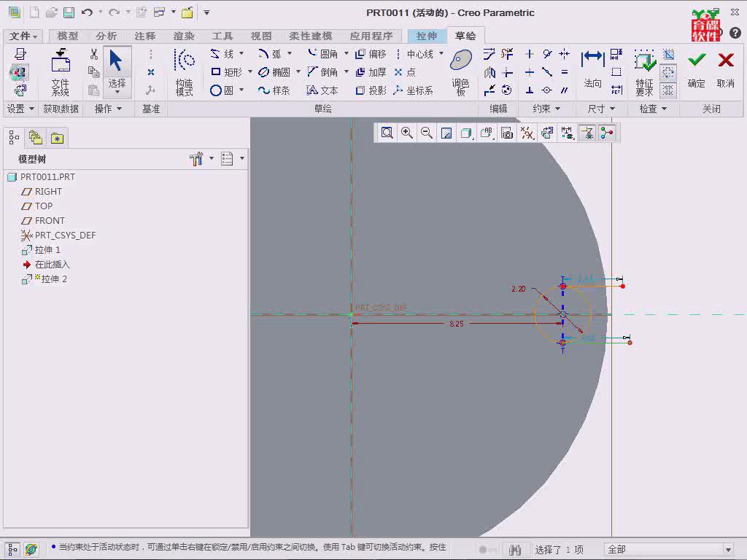Select the Arc tool

[x=269, y=54]
